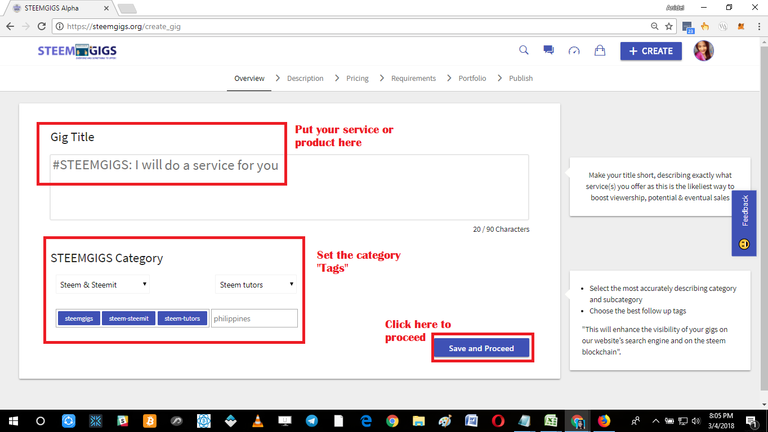This screenshot has width=768, height=432.
Task: Switch to the Pricing step tab
Action: tap(357, 78)
